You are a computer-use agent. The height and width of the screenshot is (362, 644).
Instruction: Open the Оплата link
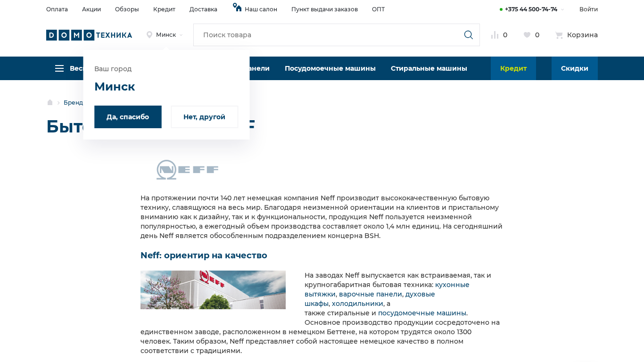tap(57, 9)
